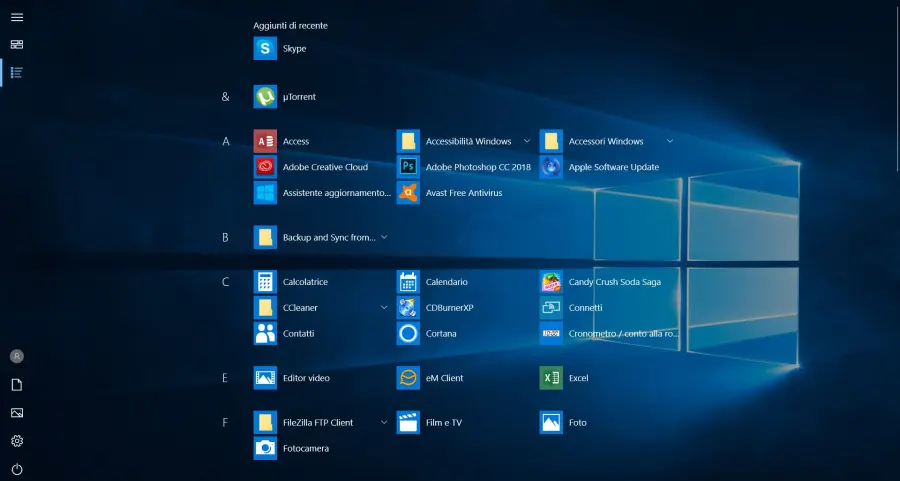Click the Editor video label

(306, 378)
